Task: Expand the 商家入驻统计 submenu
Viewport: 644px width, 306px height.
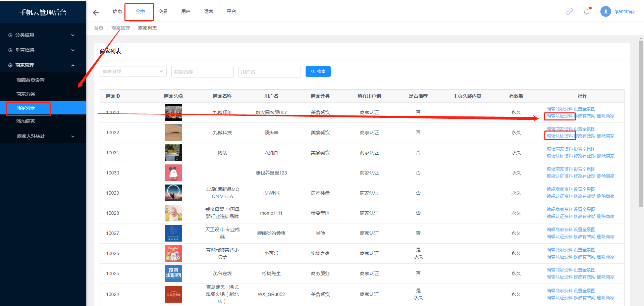Action: [73, 137]
